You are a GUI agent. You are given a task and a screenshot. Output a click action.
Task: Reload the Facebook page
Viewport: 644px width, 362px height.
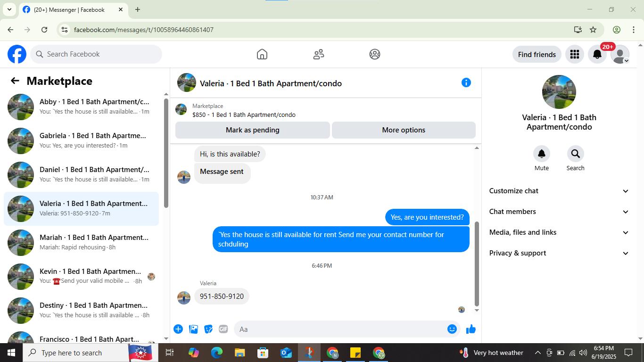click(x=44, y=30)
